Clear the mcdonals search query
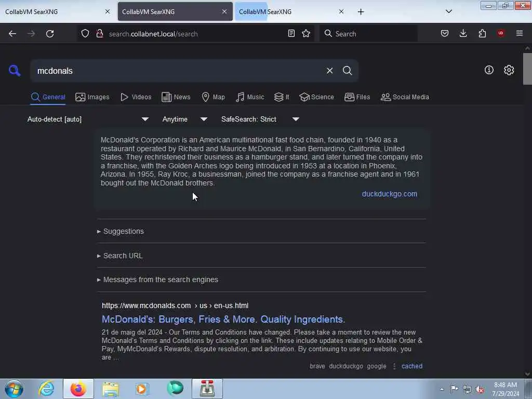The height and width of the screenshot is (399, 532). tap(329, 71)
